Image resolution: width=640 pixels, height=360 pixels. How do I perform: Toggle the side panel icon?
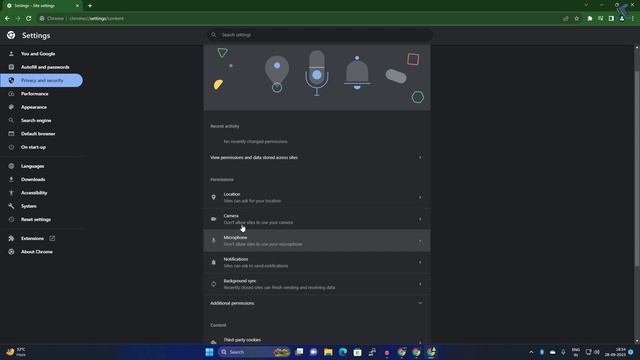(x=611, y=18)
